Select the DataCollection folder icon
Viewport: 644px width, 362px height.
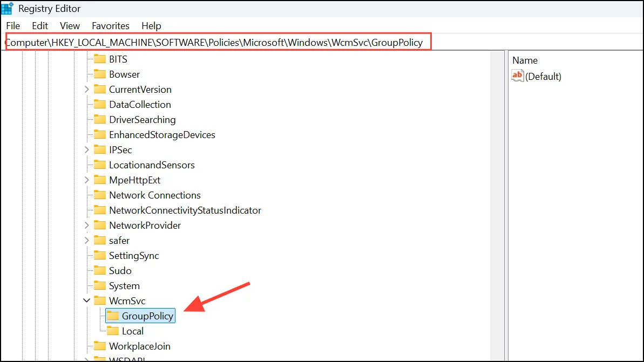100,104
